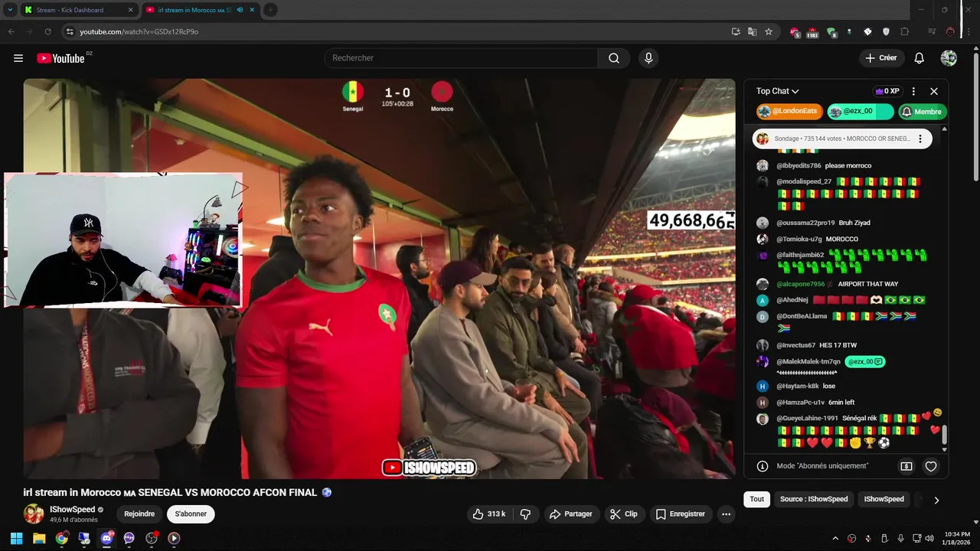Open the extension showing the 1183 badge
Viewport: 980px width, 551px height.
[812, 32]
